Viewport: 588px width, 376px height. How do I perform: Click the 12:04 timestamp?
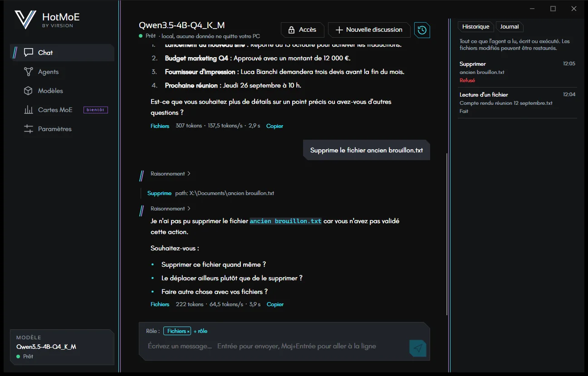pyautogui.click(x=569, y=95)
